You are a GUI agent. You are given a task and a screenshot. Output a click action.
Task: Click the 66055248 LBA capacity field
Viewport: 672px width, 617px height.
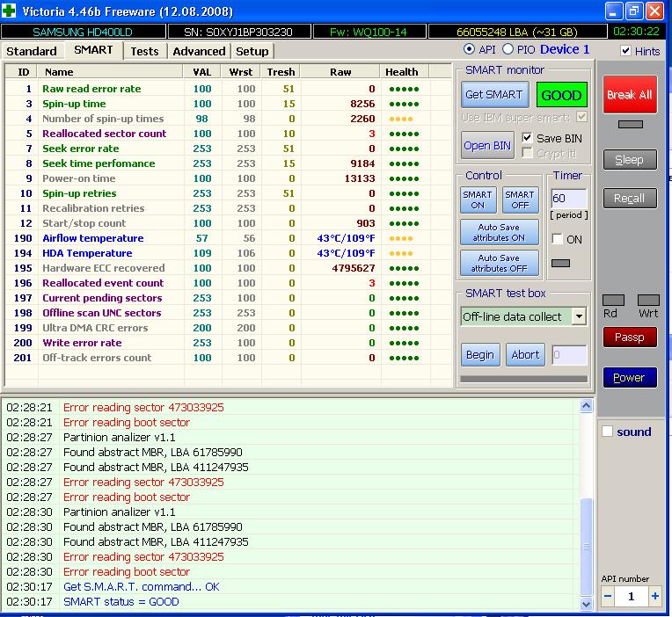point(517,33)
